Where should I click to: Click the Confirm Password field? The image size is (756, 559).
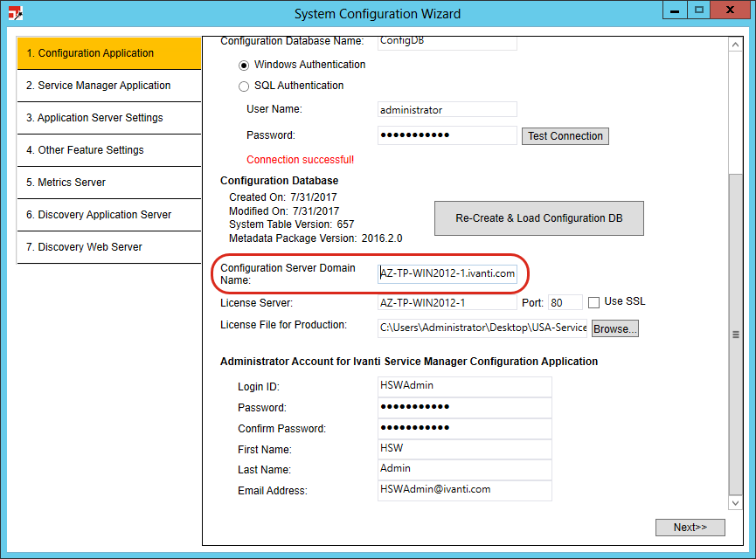(465, 428)
